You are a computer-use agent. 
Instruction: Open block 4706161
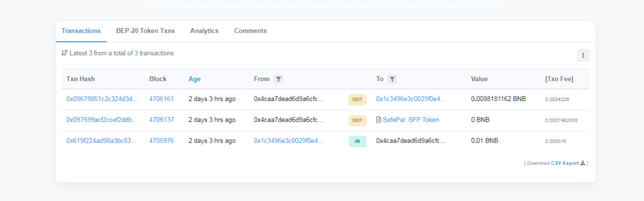coord(161,99)
